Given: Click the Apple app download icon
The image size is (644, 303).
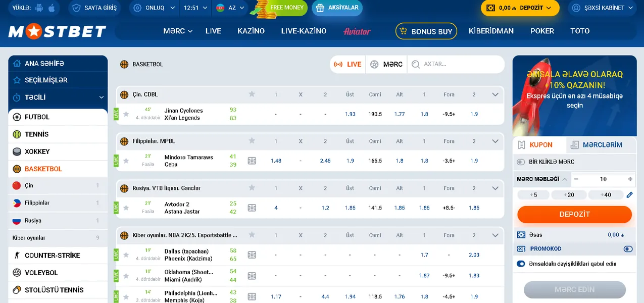Looking at the screenshot, I should [x=52, y=8].
